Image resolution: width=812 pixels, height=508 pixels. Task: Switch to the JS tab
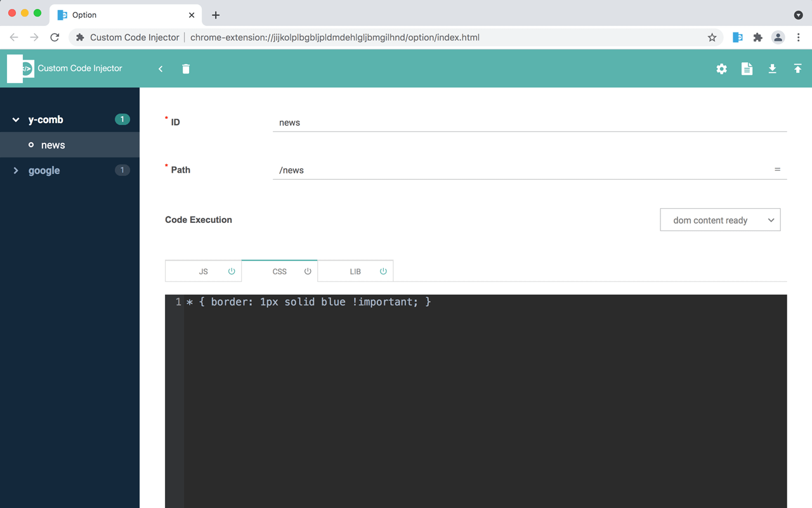click(x=203, y=271)
